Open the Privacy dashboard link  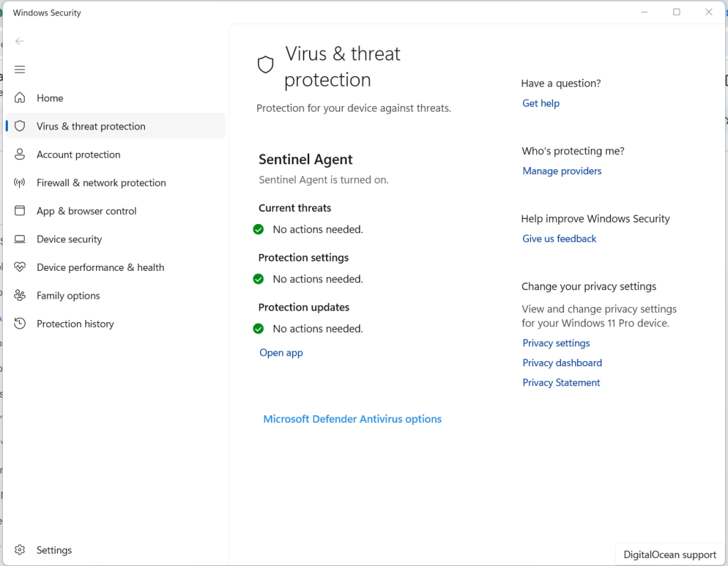(x=562, y=363)
